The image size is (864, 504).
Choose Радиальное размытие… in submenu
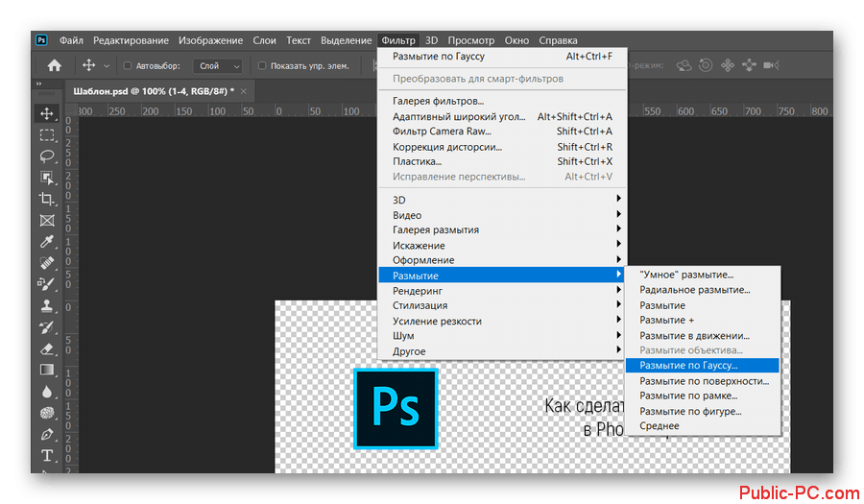(702, 290)
